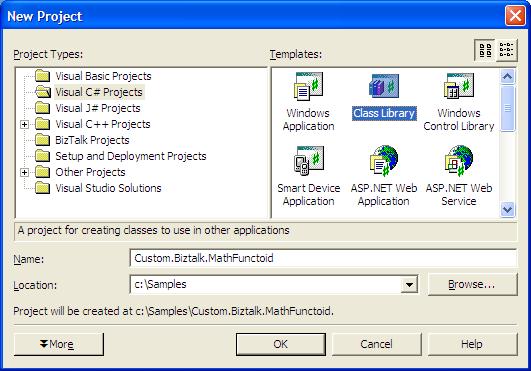This screenshot has height=371, width=531.
Task: Click the Visual C++ Projects folder icon
Action: click(x=43, y=124)
